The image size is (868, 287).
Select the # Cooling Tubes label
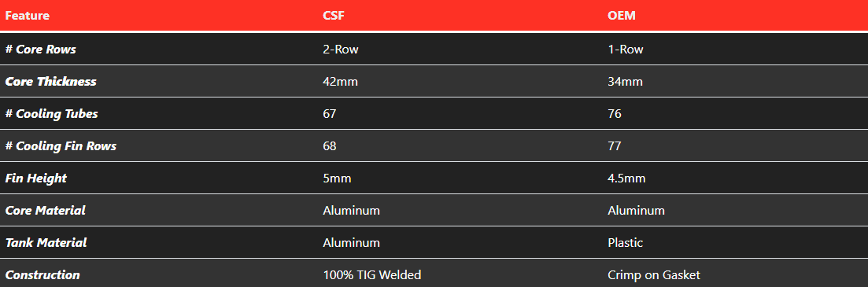click(x=51, y=114)
